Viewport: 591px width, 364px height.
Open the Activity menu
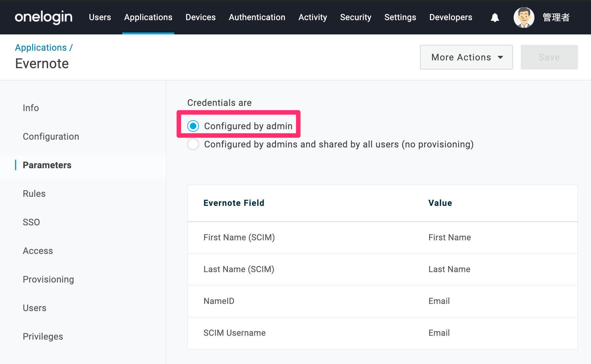(313, 17)
